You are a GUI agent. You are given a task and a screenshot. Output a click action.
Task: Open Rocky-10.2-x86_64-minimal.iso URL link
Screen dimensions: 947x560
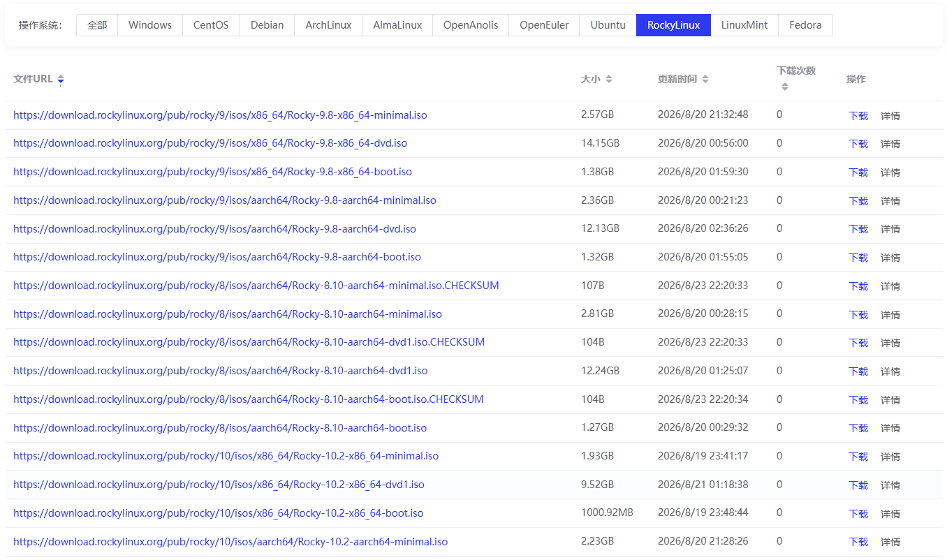(226, 456)
